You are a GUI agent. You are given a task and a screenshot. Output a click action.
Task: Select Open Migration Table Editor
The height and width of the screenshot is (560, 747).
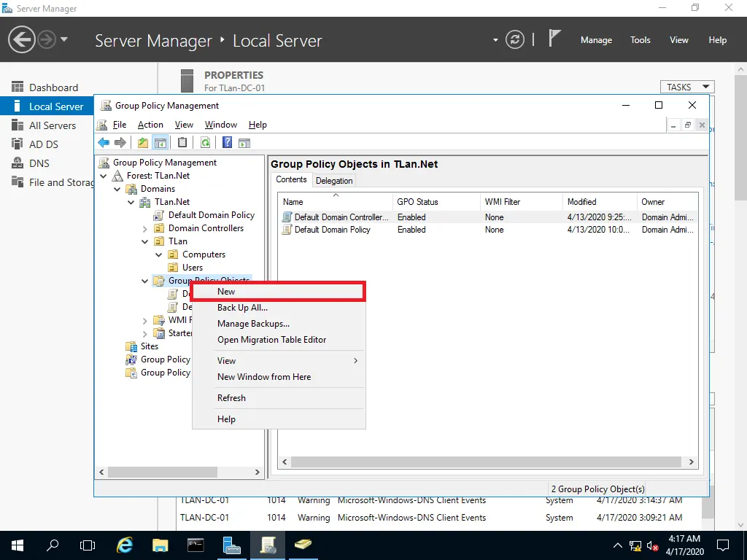(x=279, y=340)
